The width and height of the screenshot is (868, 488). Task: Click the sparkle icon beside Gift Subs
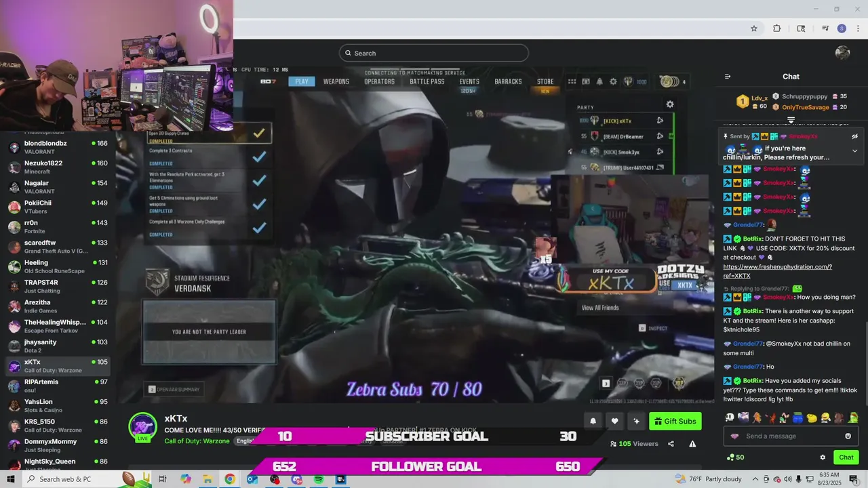(x=636, y=421)
